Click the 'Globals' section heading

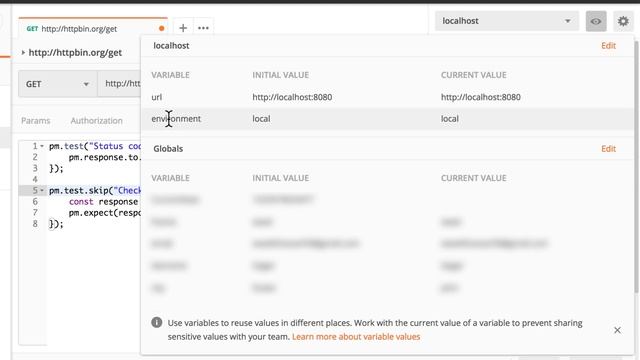(x=168, y=149)
